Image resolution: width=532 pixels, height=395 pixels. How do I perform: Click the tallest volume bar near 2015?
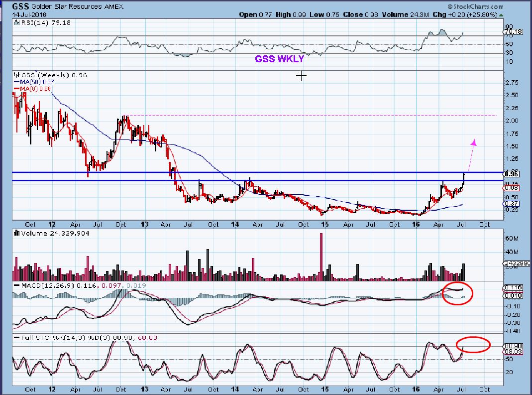321,257
